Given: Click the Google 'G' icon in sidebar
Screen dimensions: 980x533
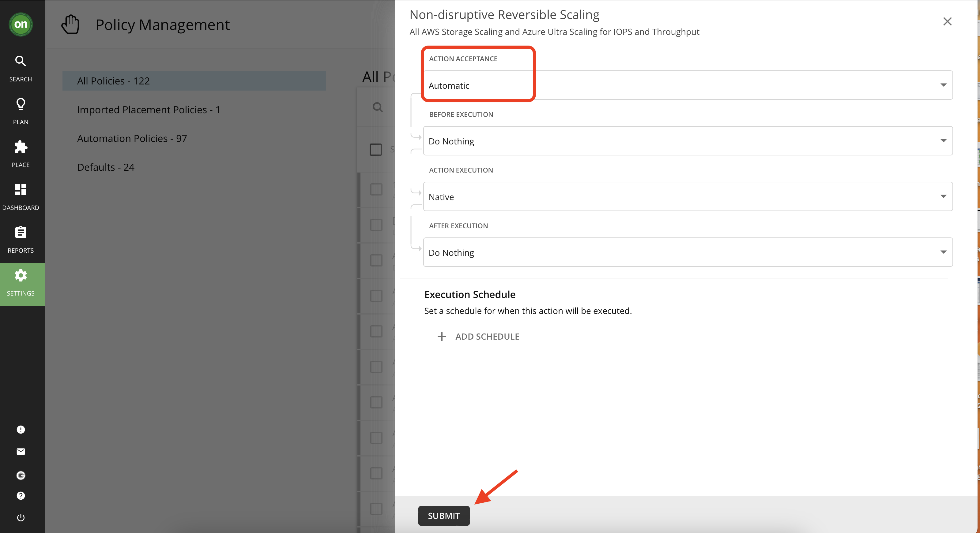Looking at the screenshot, I should [x=21, y=475].
